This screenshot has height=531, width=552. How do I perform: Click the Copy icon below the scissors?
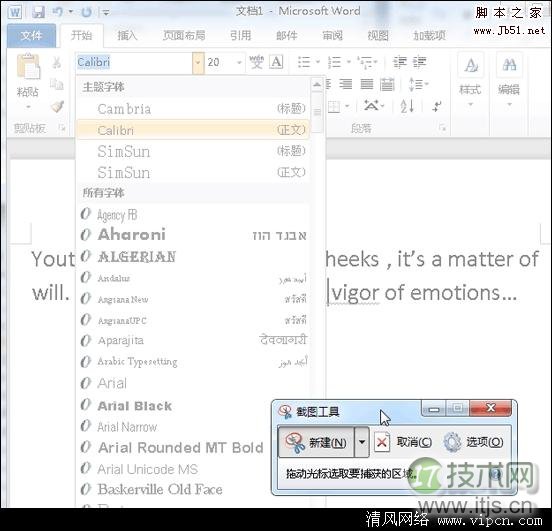pos(56,84)
